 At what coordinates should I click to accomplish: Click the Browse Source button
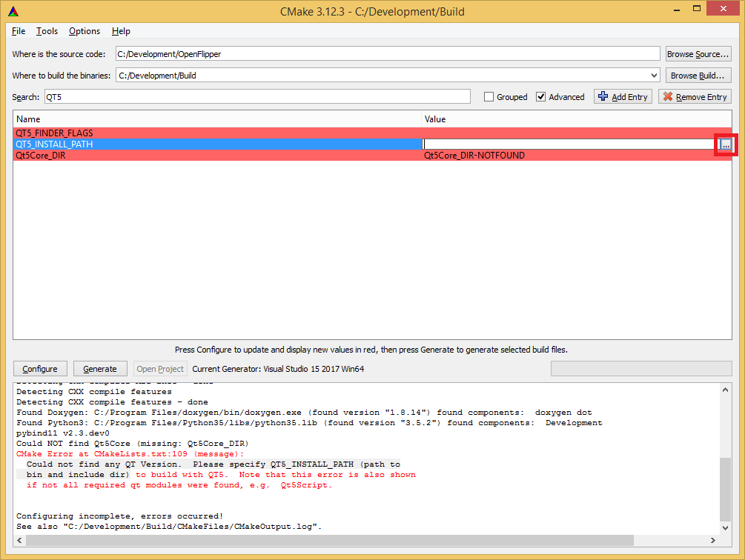[x=698, y=53]
